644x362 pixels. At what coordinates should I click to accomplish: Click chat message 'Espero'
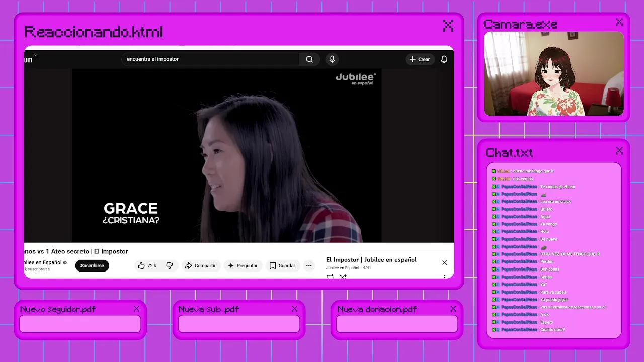(546, 322)
